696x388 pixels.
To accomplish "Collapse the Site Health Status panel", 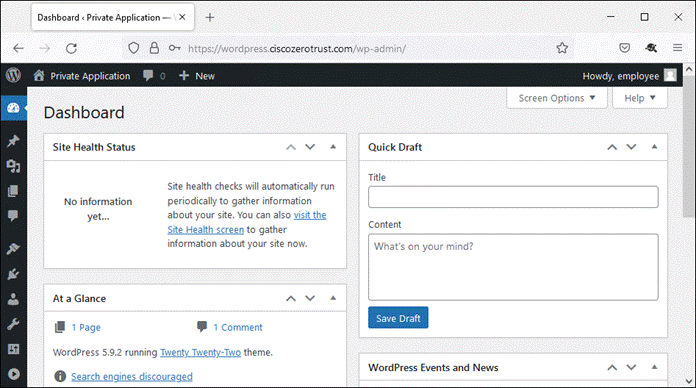I will (x=333, y=147).
